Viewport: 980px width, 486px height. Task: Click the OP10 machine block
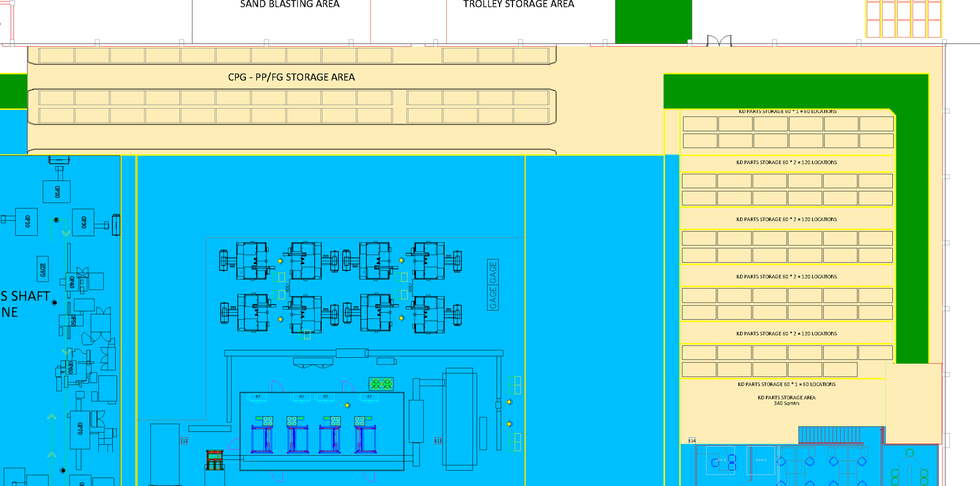click(x=26, y=221)
